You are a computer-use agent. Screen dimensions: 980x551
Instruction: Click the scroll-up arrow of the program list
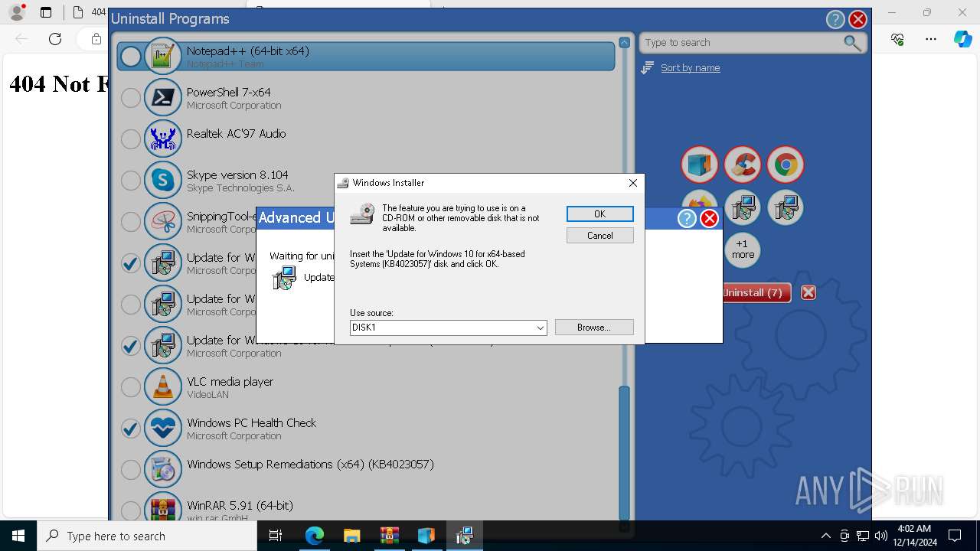pyautogui.click(x=624, y=43)
